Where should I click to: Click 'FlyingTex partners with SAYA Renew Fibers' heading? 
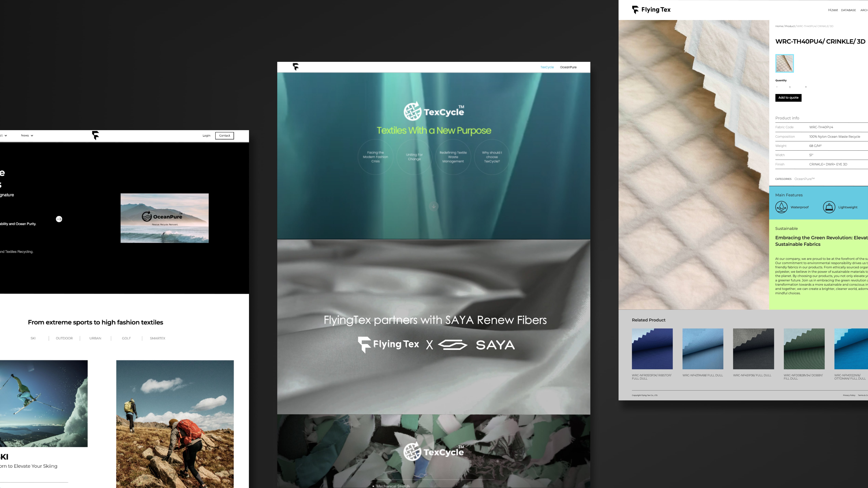click(x=435, y=320)
